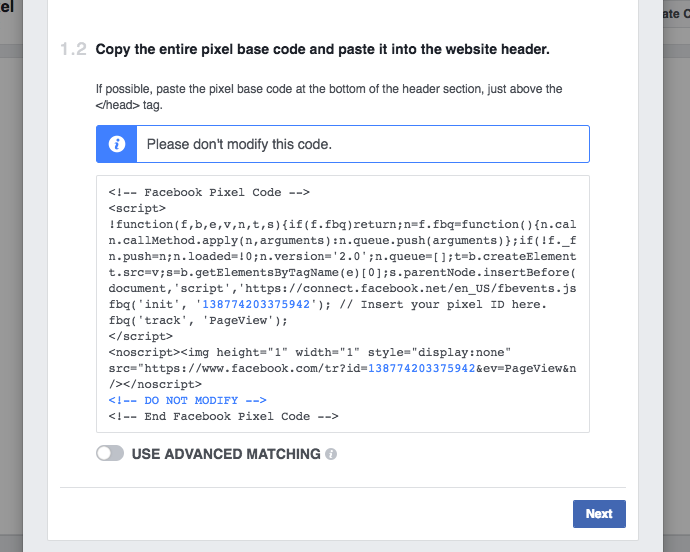Click the blue info icon in notice banner
Image resolution: width=690 pixels, height=552 pixels.
117,144
